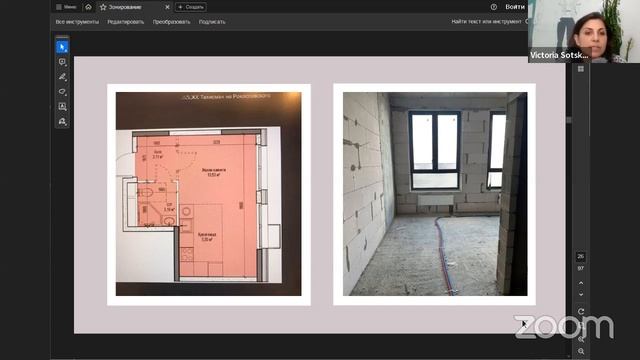Click Victoria Sotsk... video participant tile

(584, 31)
